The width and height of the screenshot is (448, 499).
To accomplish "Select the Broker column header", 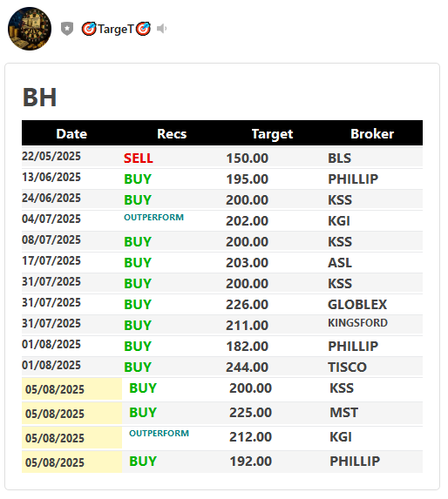I will (x=372, y=134).
